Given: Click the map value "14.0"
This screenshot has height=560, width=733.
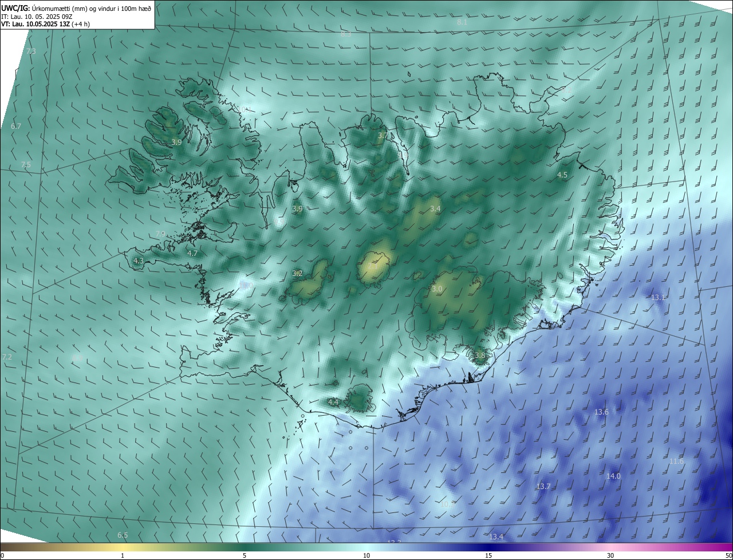Looking at the screenshot, I should point(613,476).
